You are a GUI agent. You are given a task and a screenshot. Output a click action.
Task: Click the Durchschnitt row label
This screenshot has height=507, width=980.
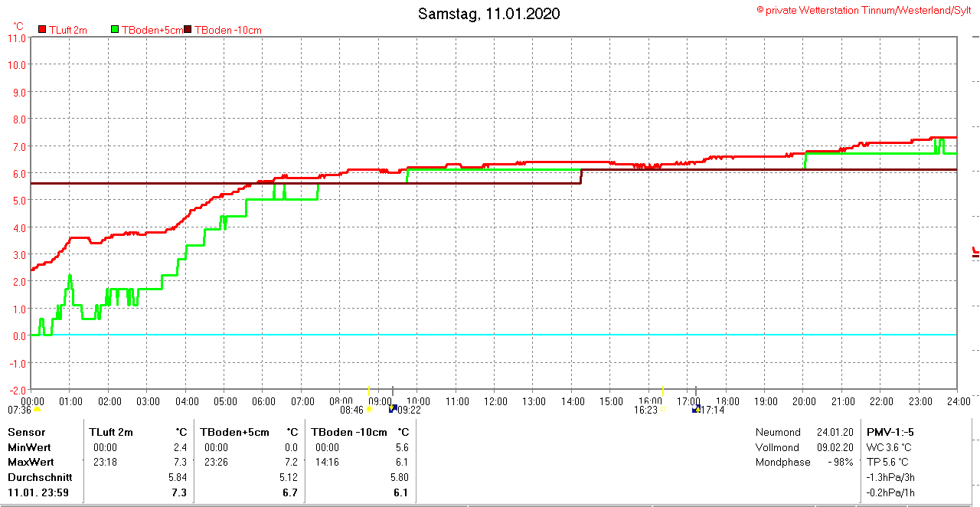[x=40, y=477]
